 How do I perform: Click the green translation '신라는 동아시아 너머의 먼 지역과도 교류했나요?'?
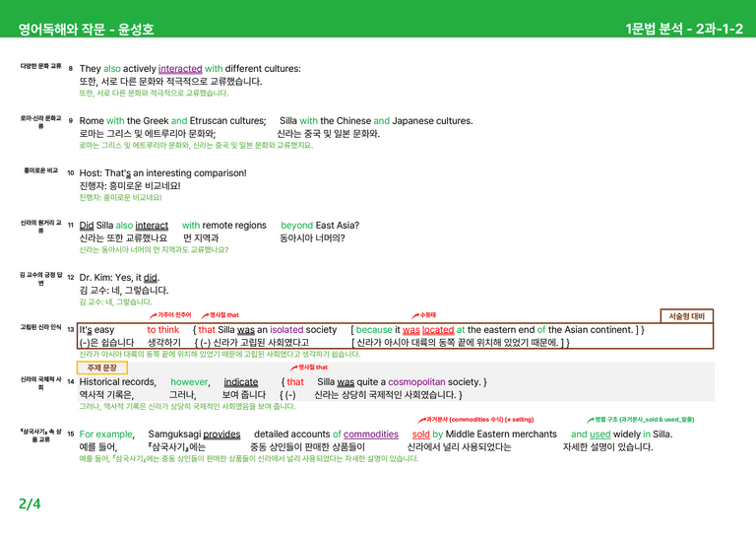[x=154, y=250]
